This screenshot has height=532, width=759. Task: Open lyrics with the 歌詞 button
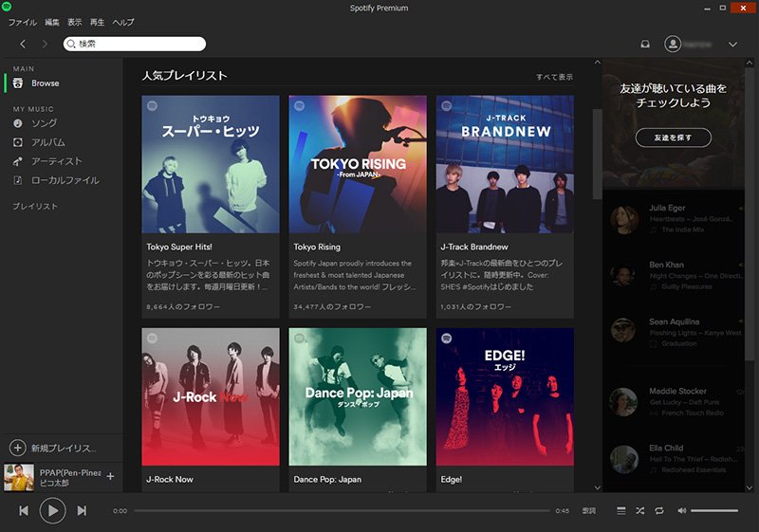click(x=589, y=511)
